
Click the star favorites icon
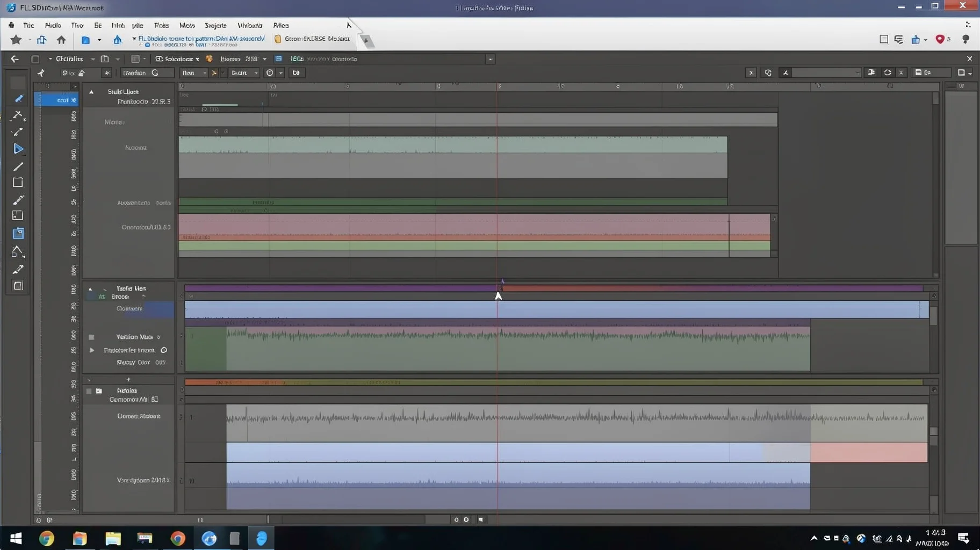[16, 40]
